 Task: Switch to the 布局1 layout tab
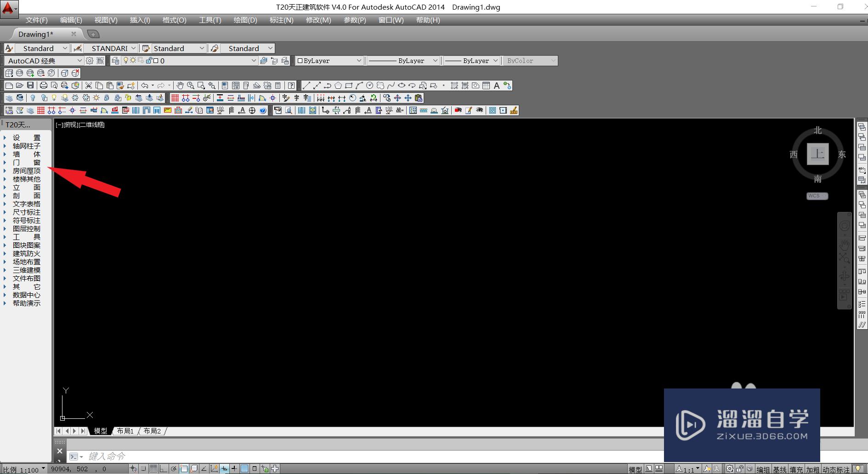point(125,431)
